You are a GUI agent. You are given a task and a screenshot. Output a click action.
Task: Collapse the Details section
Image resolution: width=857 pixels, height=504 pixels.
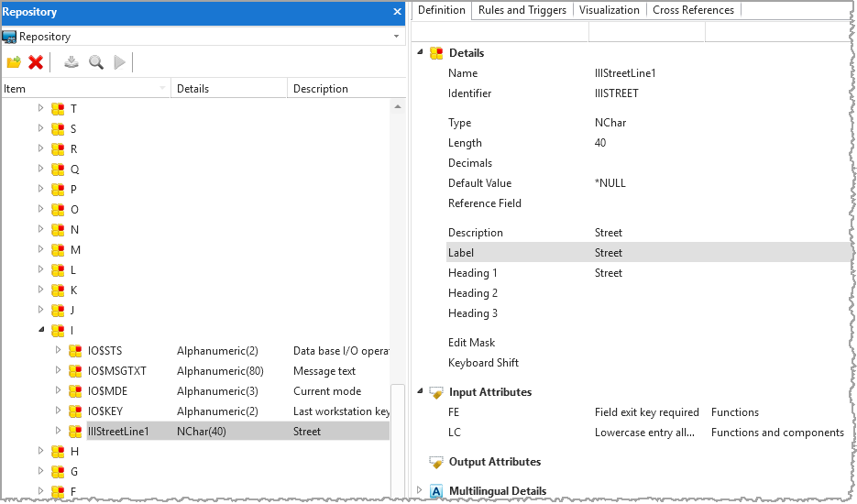[421, 53]
